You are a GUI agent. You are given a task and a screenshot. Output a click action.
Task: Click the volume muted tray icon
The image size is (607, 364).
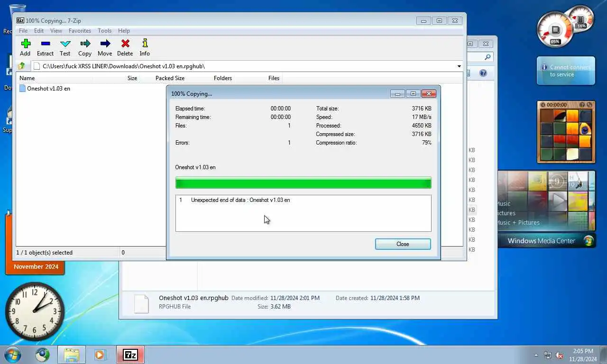(x=559, y=355)
